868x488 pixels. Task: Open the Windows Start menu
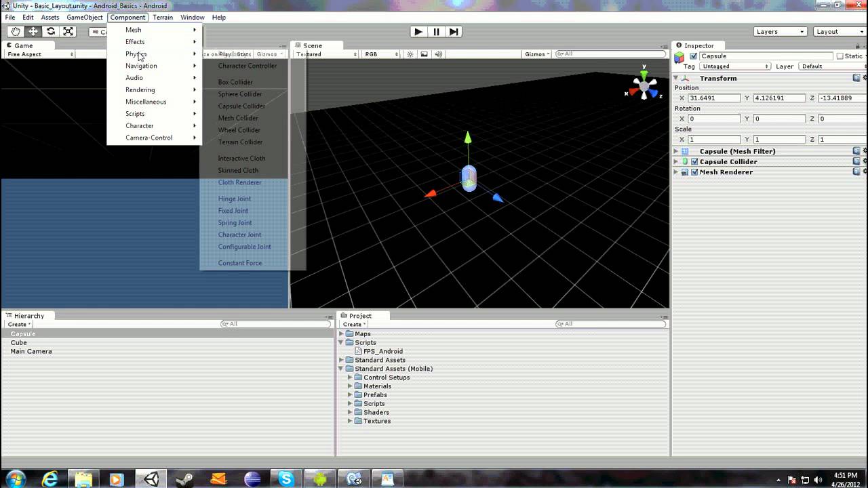point(15,479)
